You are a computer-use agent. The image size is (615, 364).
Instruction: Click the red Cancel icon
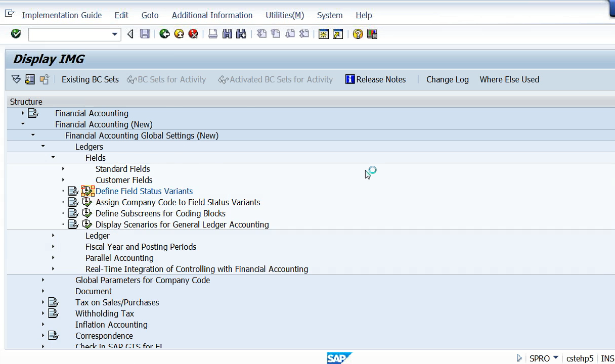click(193, 34)
